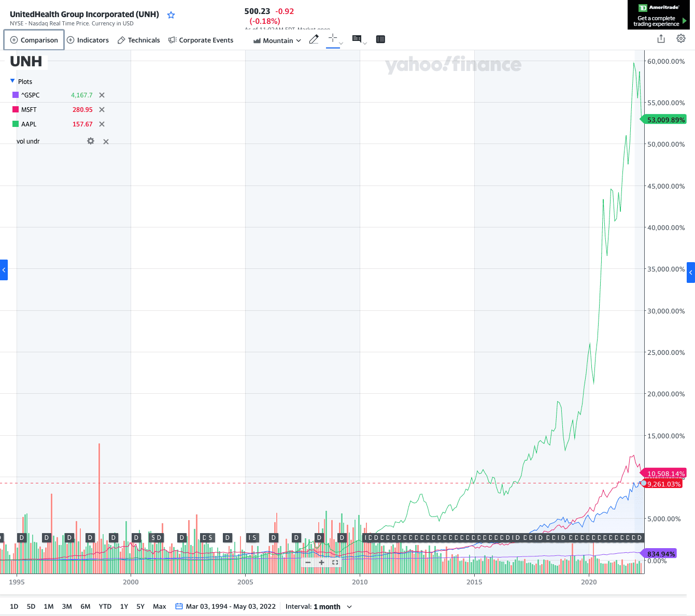Click the 10,508.14% MSFT label
The width and height of the screenshot is (695, 616).
(x=663, y=474)
